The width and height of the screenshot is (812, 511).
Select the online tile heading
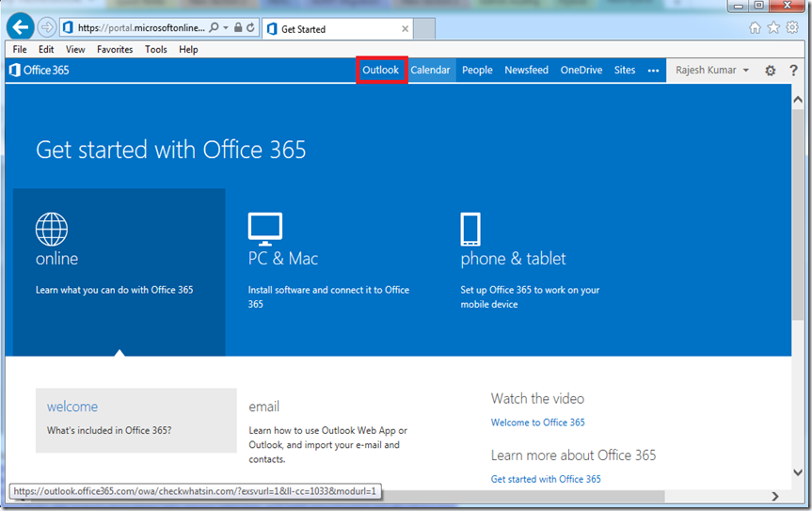tap(57, 259)
